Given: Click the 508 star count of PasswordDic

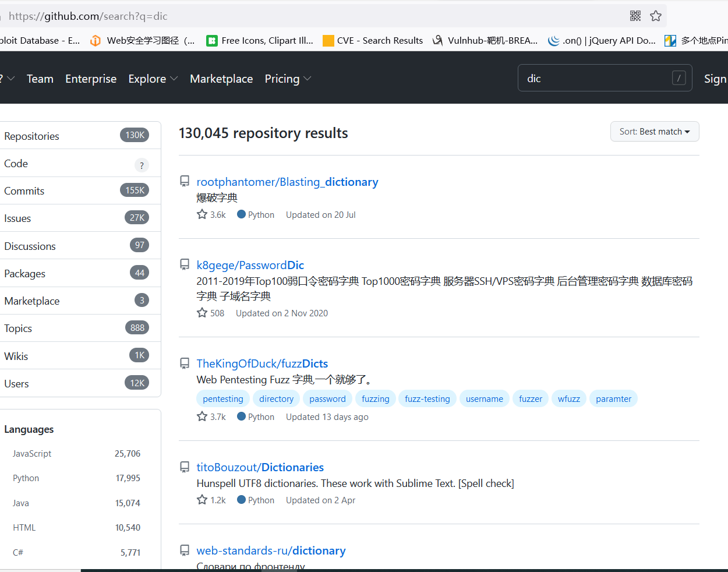Looking at the screenshot, I should pos(211,313).
